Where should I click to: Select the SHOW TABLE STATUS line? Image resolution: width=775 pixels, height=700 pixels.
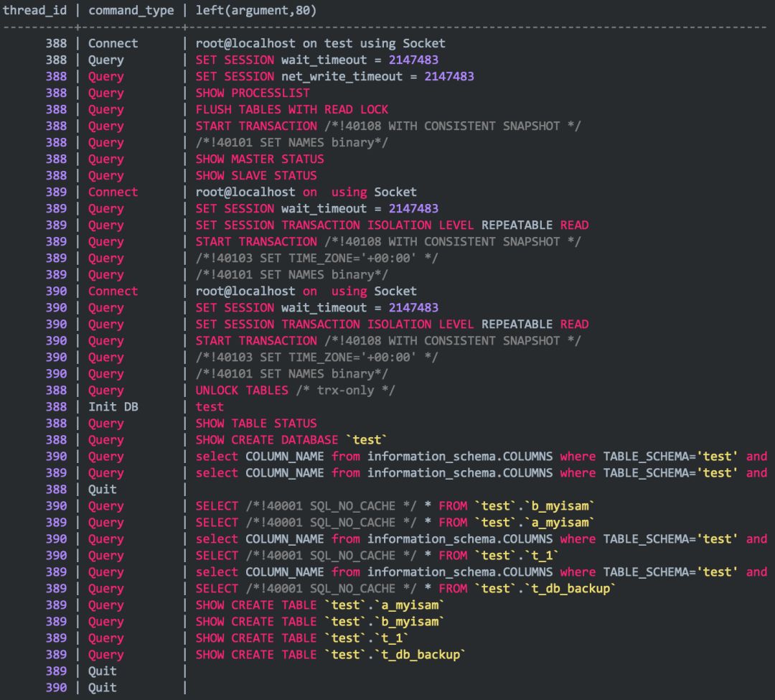tap(255, 424)
